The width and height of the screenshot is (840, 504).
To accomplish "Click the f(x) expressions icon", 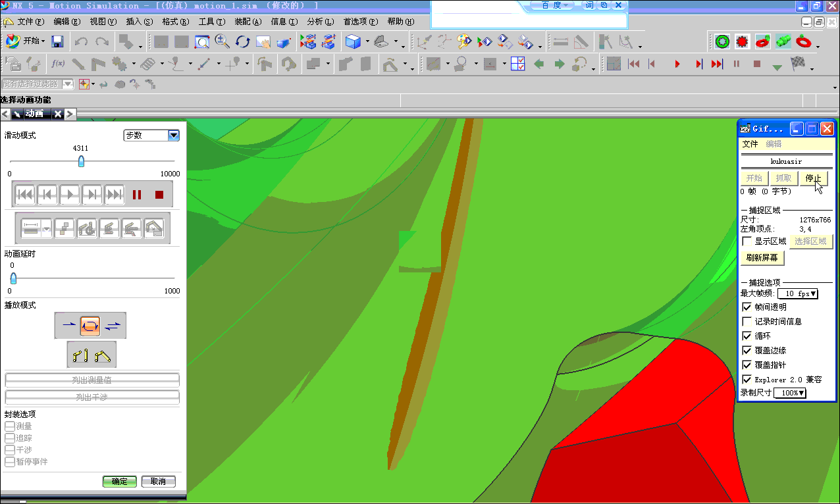I will [x=58, y=64].
